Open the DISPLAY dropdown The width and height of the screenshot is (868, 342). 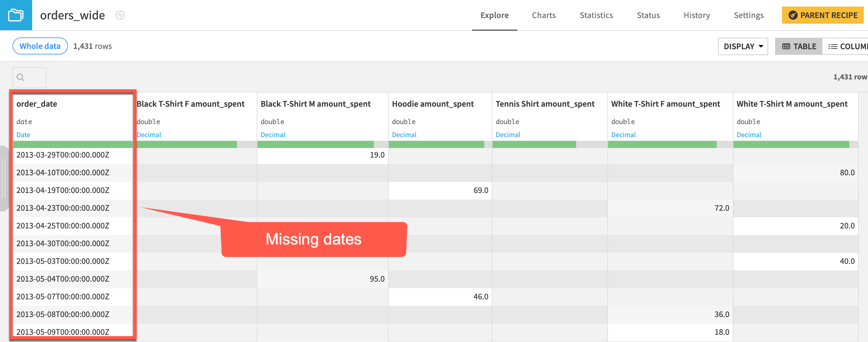coord(743,46)
